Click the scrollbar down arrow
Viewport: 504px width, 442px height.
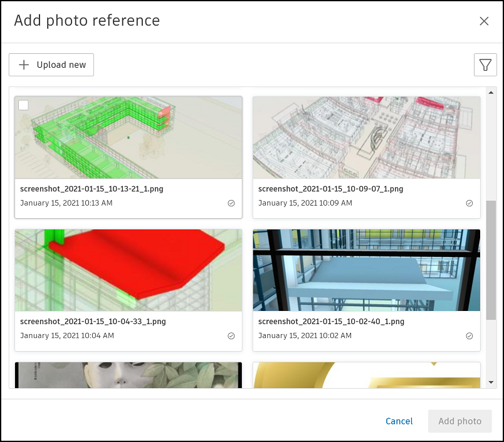(x=491, y=382)
